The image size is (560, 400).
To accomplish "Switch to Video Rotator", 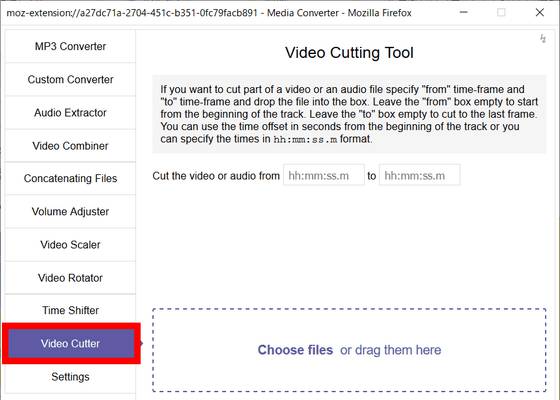I will point(70,278).
